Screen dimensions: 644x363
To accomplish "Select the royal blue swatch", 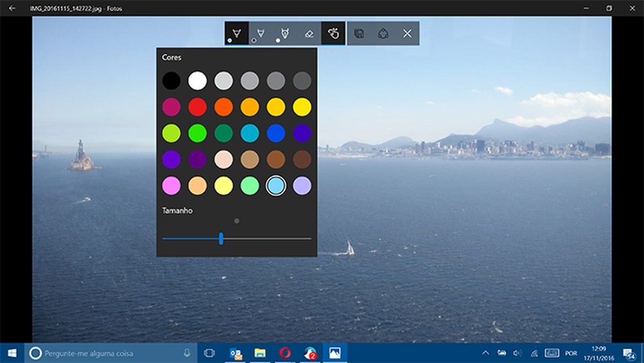I will [276, 133].
